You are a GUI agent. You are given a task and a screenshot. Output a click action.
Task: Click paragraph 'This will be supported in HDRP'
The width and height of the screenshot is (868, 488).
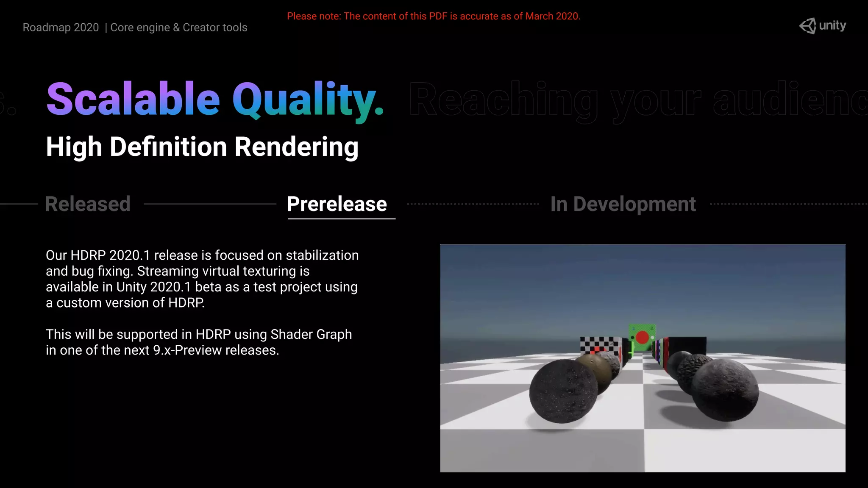pyautogui.click(x=199, y=342)
